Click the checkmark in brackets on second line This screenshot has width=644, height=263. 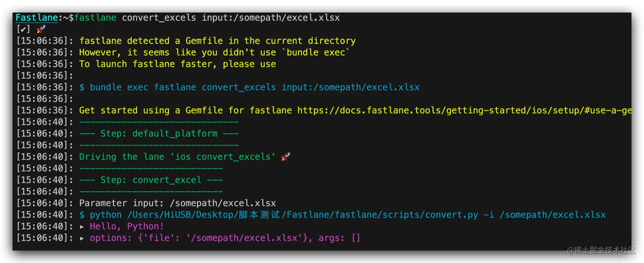click(x=23, y=29)
